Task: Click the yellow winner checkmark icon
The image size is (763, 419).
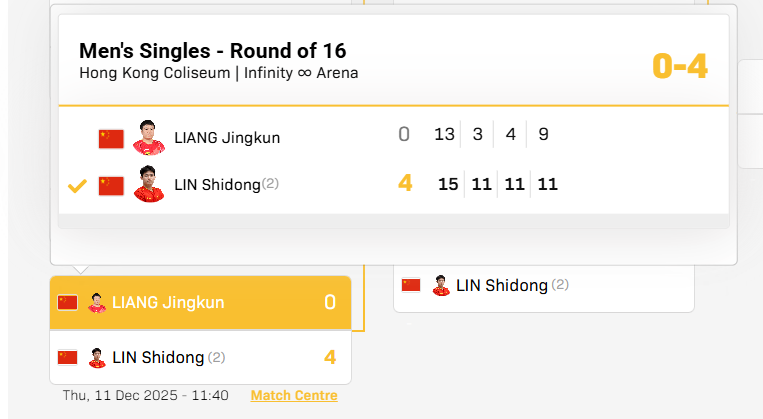Action: 77,186
